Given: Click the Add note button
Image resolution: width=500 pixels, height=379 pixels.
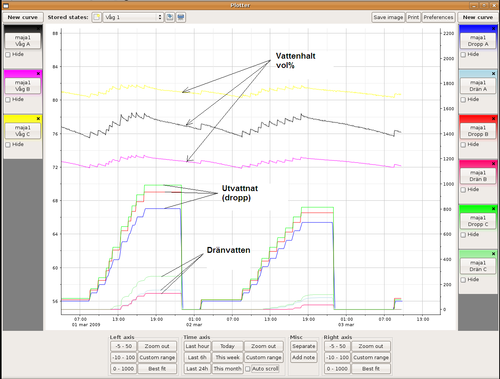Looking at the screenshot, I should 304,357.
